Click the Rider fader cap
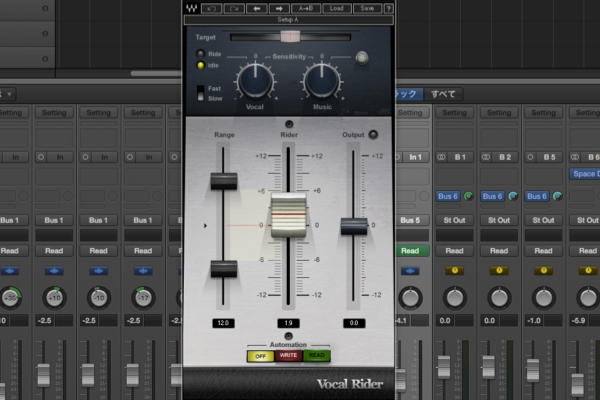Screen dimensions: 600x400 pyautogui.click(x=289, y=216)
